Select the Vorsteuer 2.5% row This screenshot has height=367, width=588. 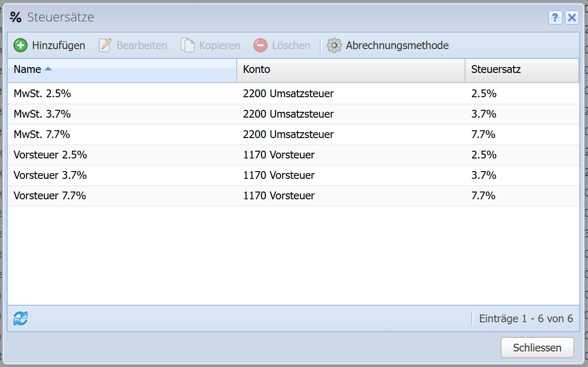pos(51,155)
